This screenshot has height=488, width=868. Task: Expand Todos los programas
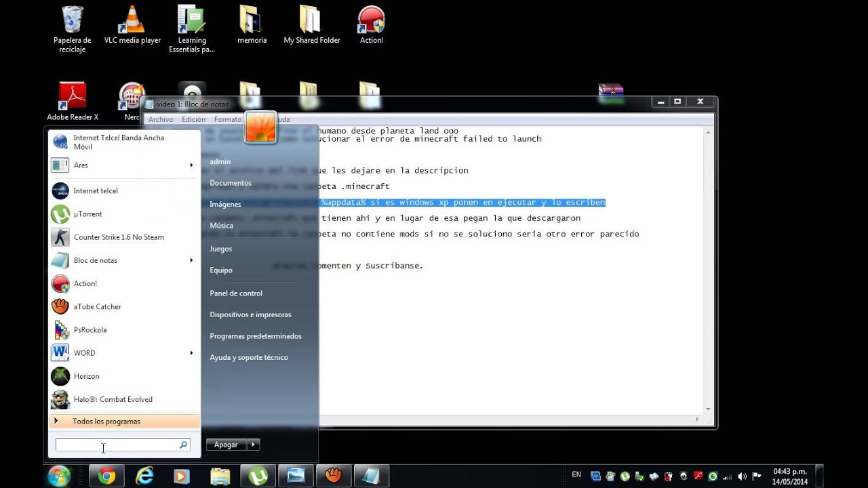[125, 421]
